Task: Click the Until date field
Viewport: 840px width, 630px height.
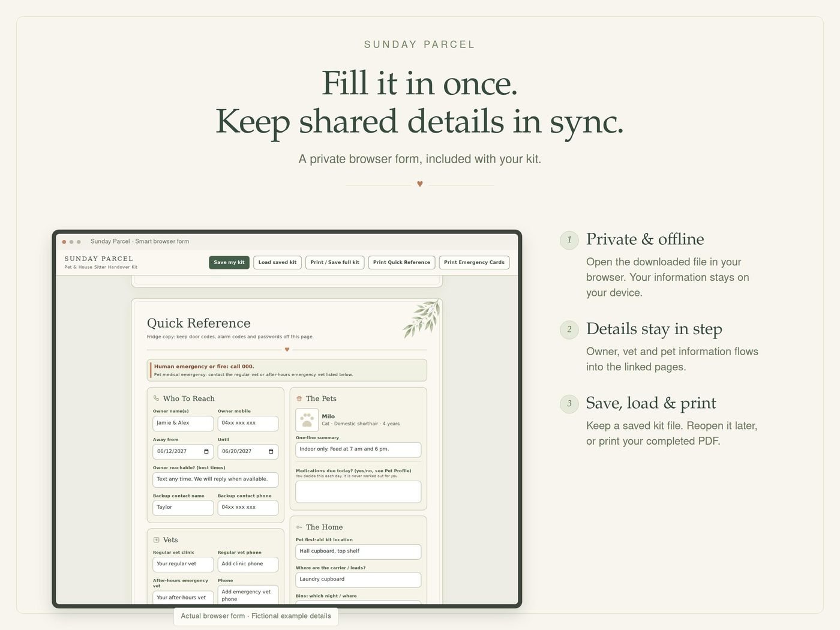Action: pyautogui.click(x=248, y=451)
